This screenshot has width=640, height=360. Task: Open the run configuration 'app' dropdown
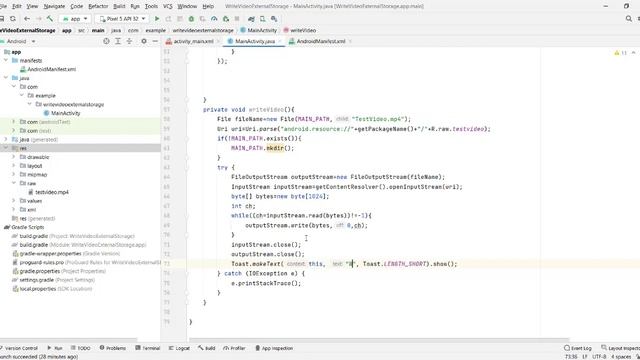76,19
